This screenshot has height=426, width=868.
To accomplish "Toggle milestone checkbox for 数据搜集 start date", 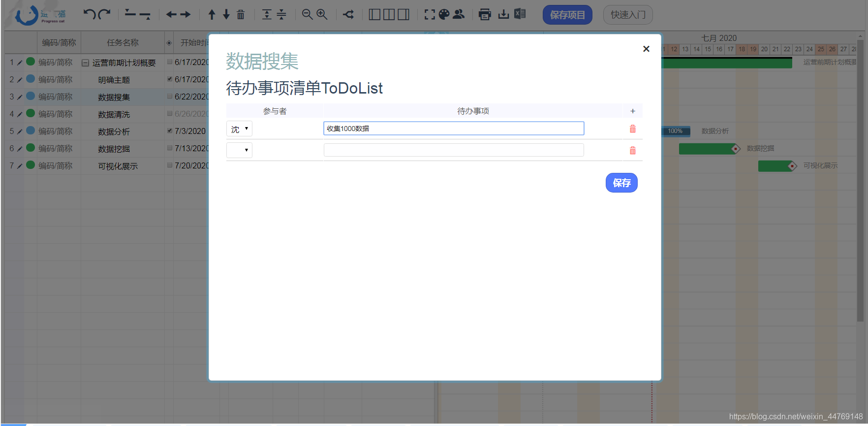I will [x=170, y=96].
